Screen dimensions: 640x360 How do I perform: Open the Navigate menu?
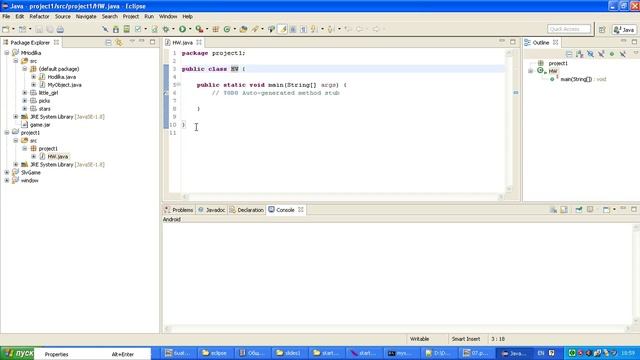coord(86,17)
